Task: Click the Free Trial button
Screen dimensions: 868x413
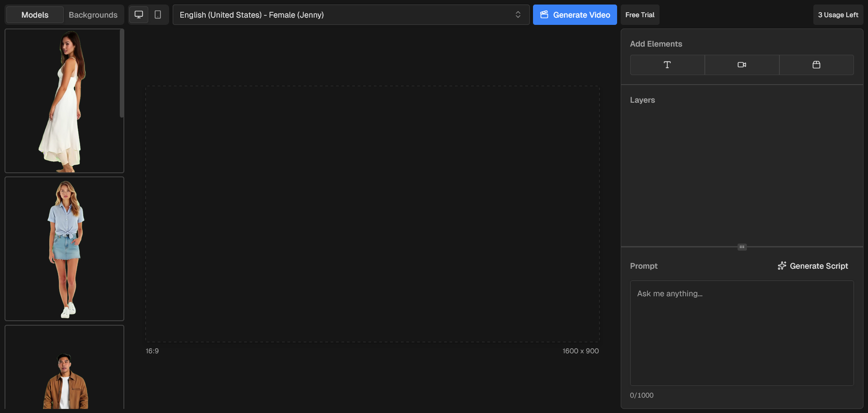Action: coord(640,14)
